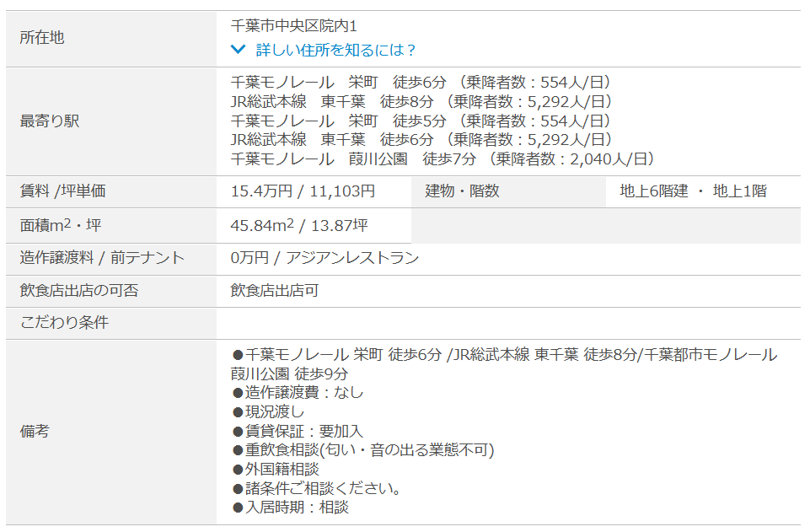Open the 詳しい住所を知るには？ link
Viewport: 810px width, 532px height.
[x=335, y=50]
